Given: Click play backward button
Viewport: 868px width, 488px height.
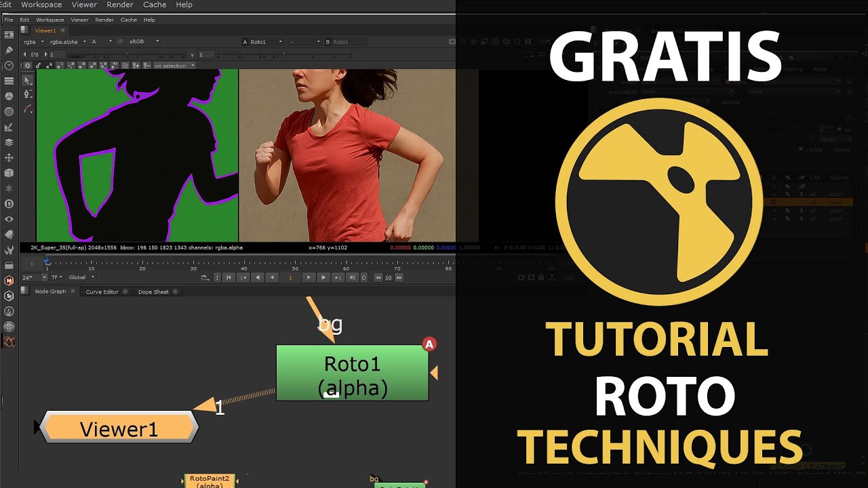Looking at the screenshot, I should coord(273,277).
